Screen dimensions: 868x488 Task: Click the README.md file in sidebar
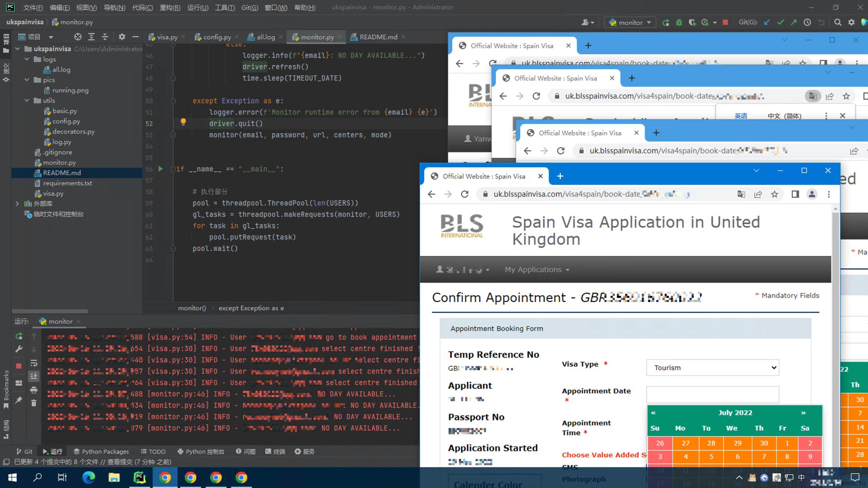pos(62,172)
